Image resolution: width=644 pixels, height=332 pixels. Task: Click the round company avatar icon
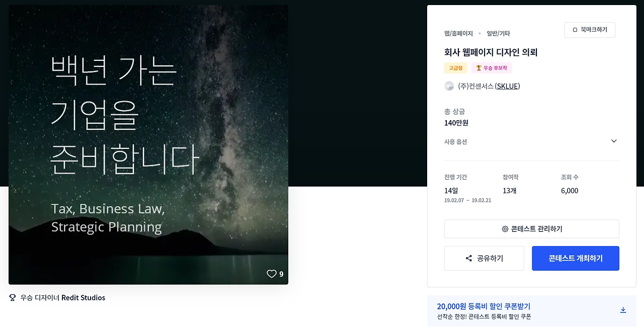click(x=449, y=86)
